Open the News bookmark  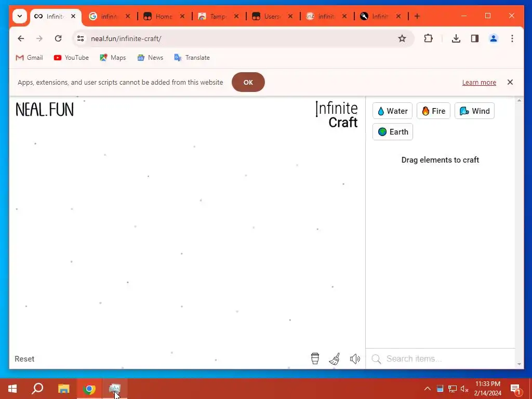(x=150, y=58)
